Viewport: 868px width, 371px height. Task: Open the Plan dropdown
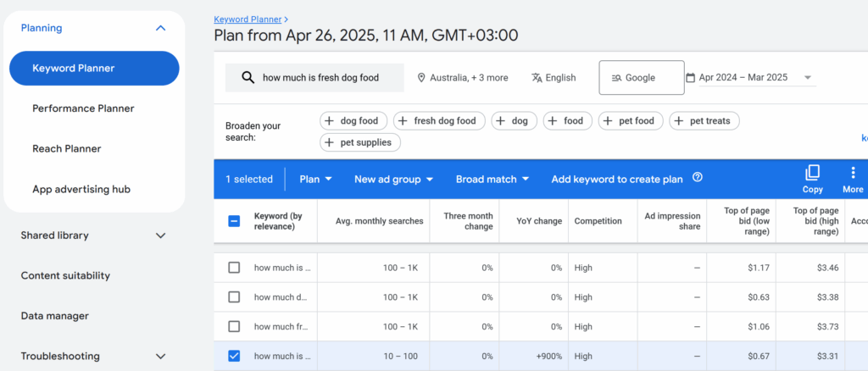tap(315, 179)
